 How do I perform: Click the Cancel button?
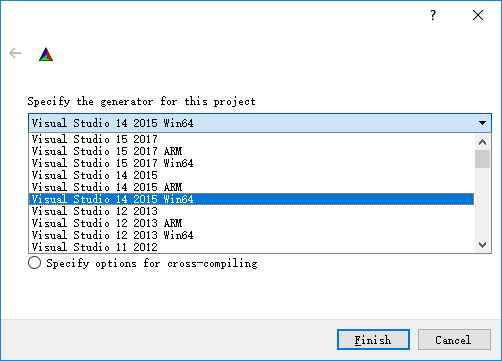(x=454, y=340)
